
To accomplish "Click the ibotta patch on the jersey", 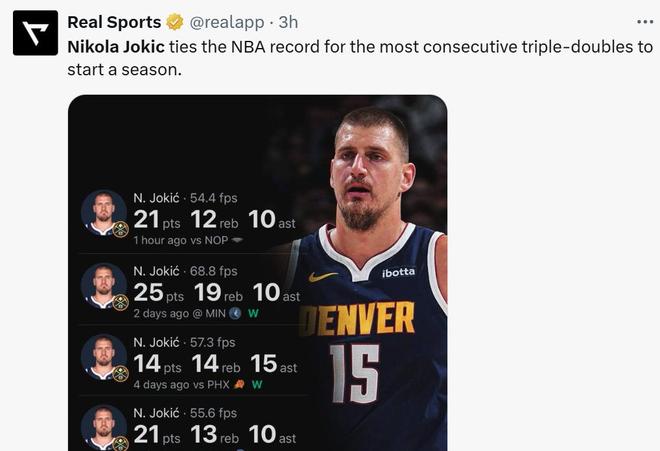I will click(398, 272).
